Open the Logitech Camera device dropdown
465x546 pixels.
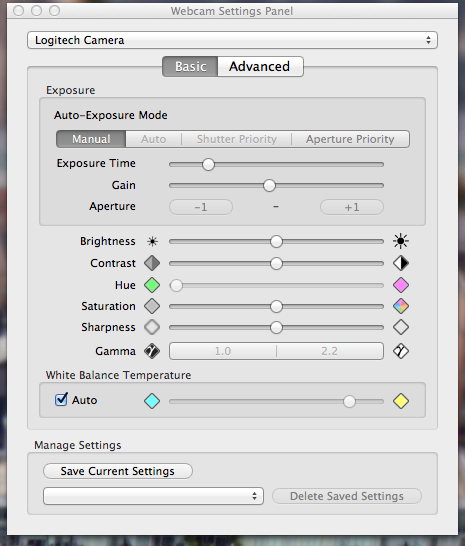232,40
